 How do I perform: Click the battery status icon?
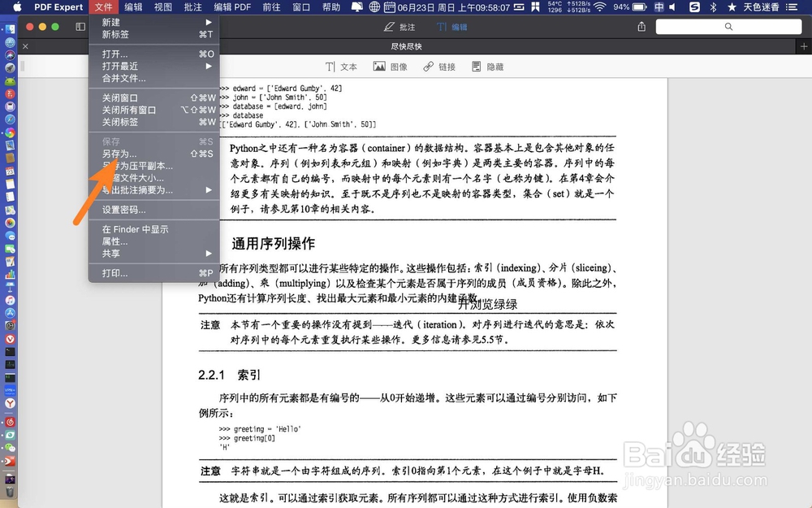(640, 7)
